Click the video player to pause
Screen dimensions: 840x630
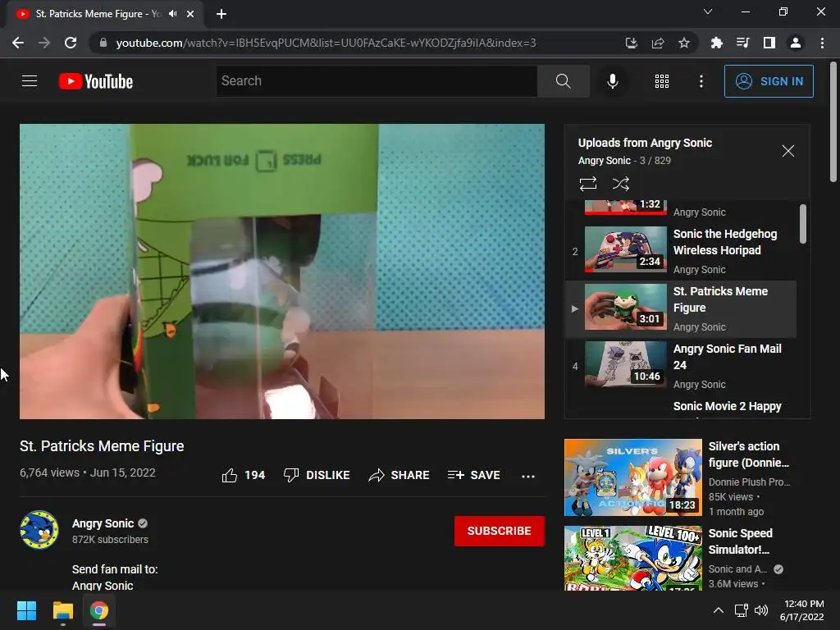pyautogui.click(x=282, y=271)
